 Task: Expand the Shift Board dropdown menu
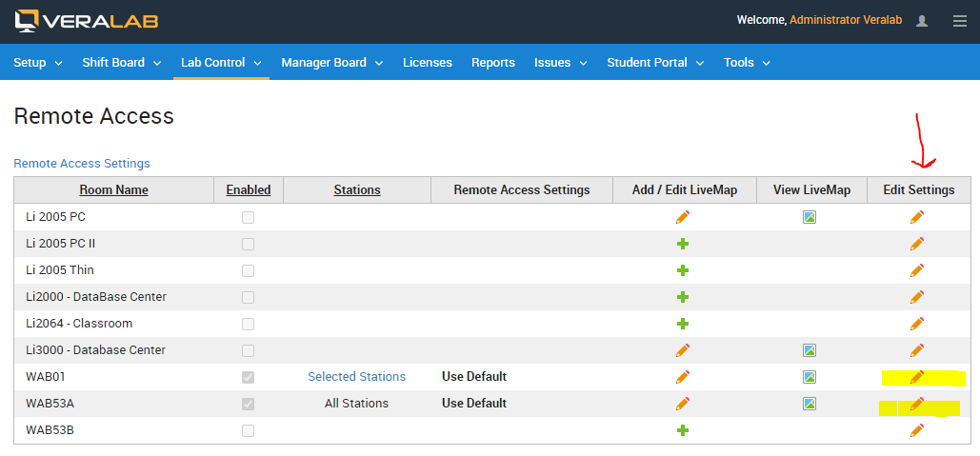click(x=122, y=63)
